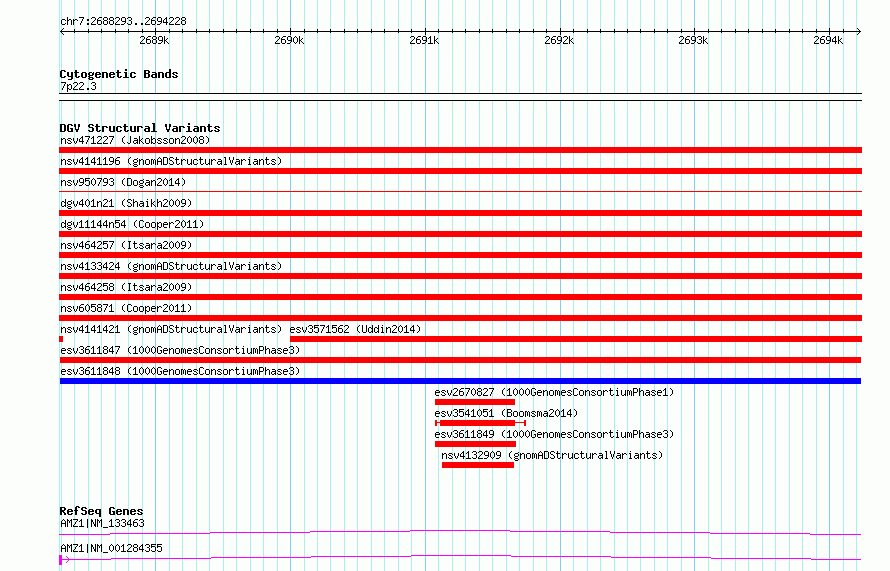Click the left arrow of the ruler
Image resolution: width=890 pixels, height=571 pixels.
point(62,31)
